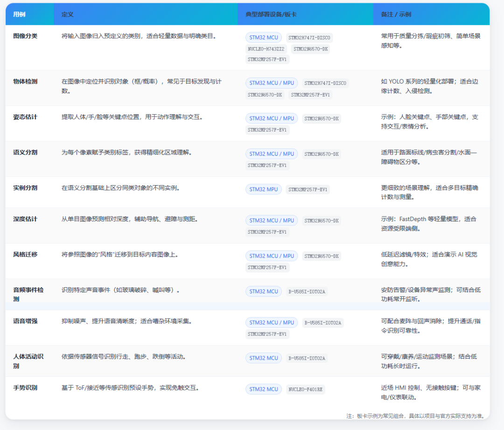This screenshot has width=504, height=430.
Task: Click STM32MP257F-EV1 chip in 姿态估计 row
Action: (267, 130)
